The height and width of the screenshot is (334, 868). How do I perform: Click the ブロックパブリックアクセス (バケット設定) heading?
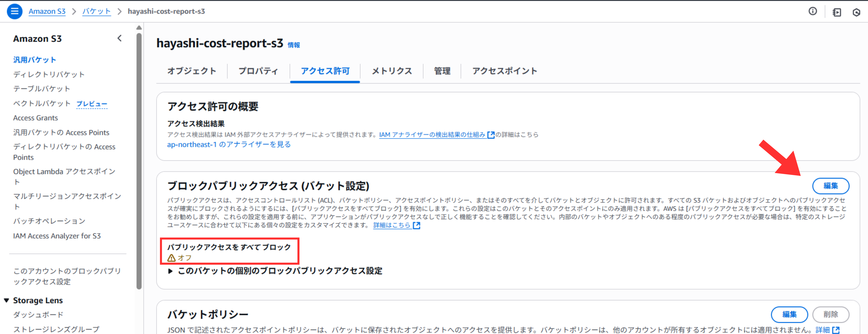[x=268, y=186]
